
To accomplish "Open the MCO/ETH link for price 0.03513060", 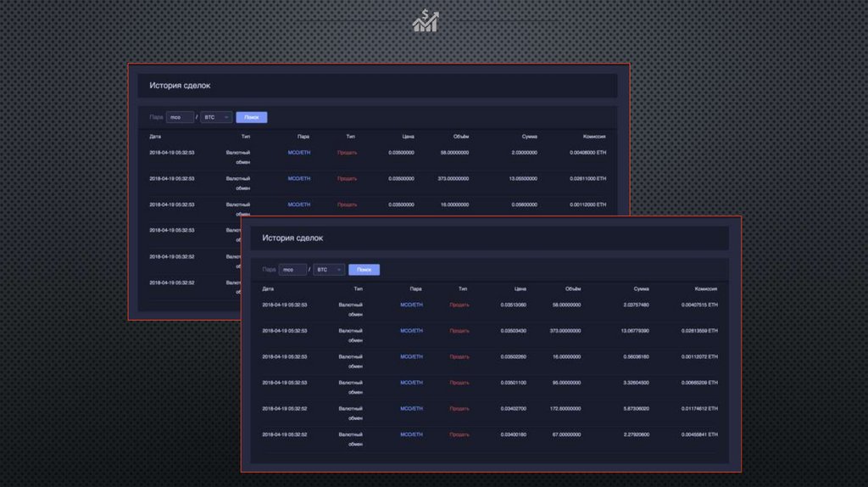I will (x=411, y=305).
